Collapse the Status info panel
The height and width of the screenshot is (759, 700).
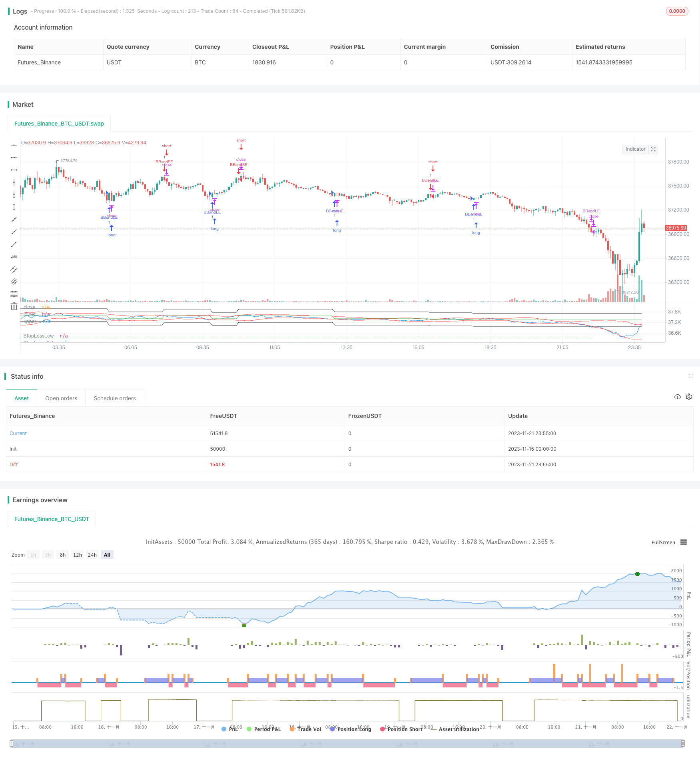click(x=691, y=376)
